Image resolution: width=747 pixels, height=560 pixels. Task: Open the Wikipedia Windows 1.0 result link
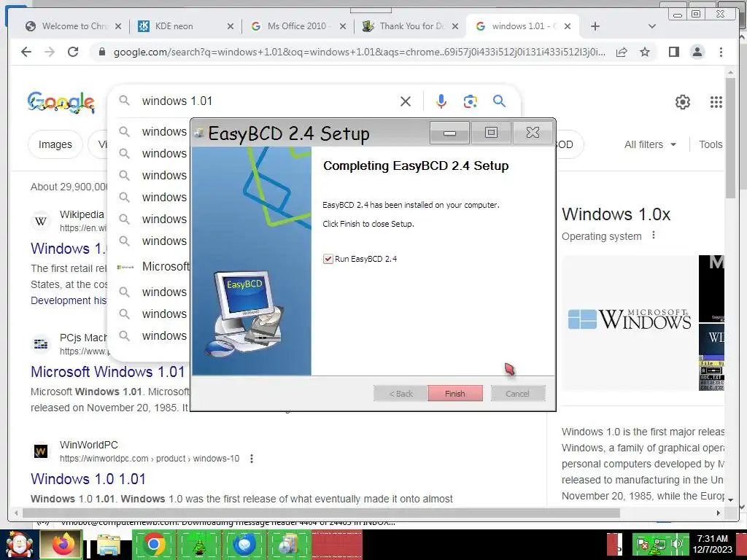click(68, 248)
